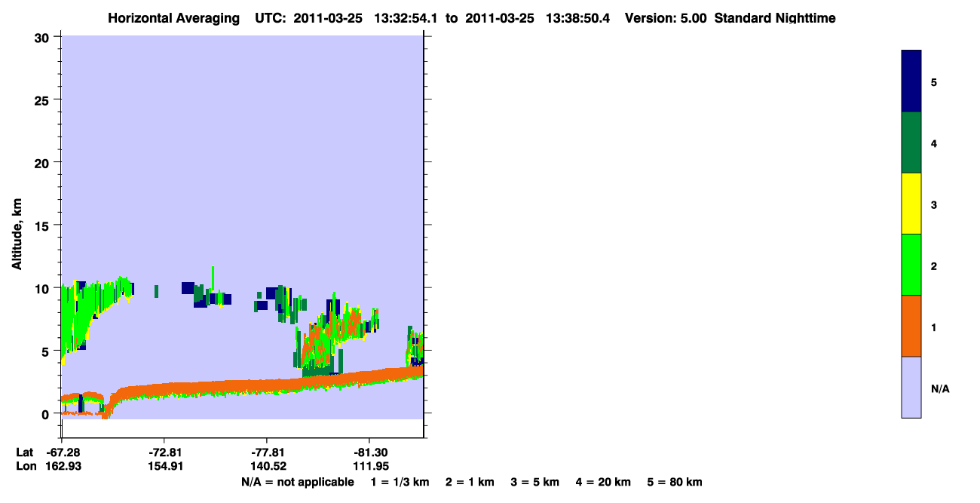Click the lavender N/A color swatch

(911, 387)
